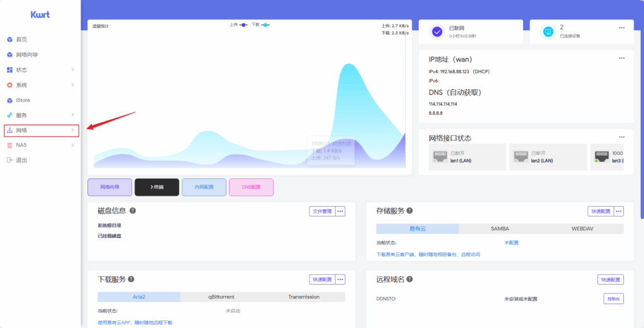Click the 已连接设备 device icon

pyautogui.click(x=548, y=31)
